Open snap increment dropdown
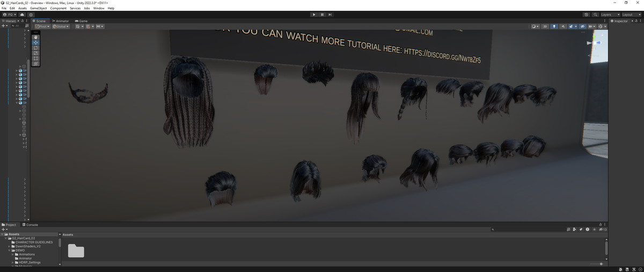644x272 pixels. point(100,26)
